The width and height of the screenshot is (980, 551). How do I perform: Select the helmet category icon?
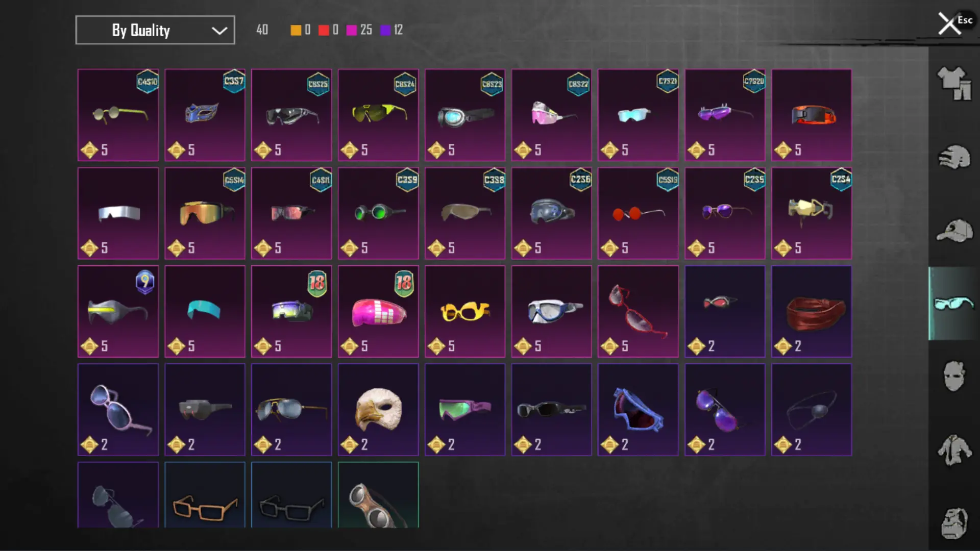[x=953, y=157]
